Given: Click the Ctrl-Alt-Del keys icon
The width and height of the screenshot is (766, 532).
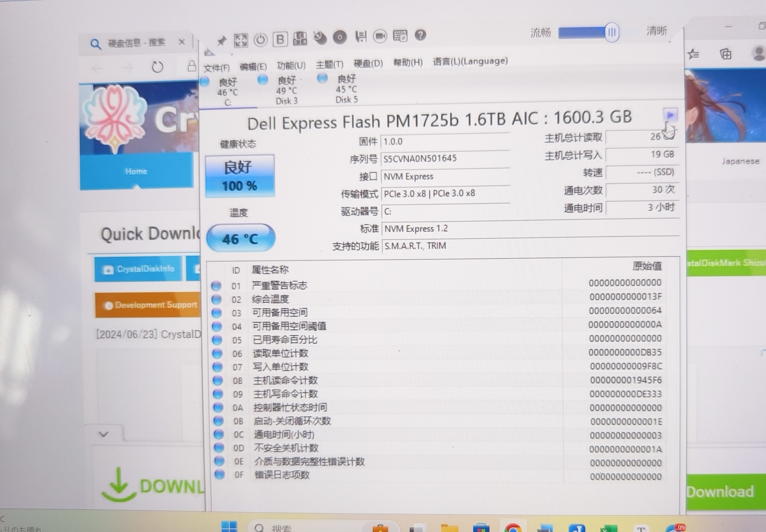Looking at the screenshot, I should click(x=300, y=38).
